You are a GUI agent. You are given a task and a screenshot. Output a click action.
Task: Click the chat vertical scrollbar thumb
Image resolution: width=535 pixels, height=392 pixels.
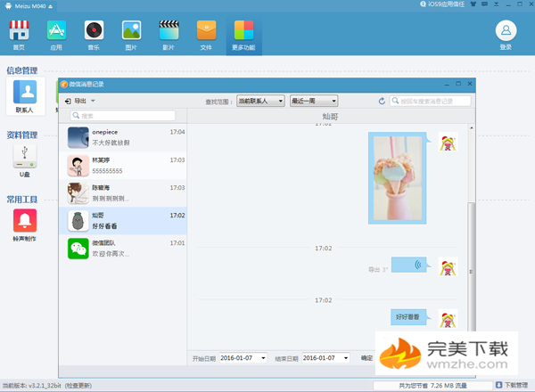pyautogui.click(x=471, y=267)
